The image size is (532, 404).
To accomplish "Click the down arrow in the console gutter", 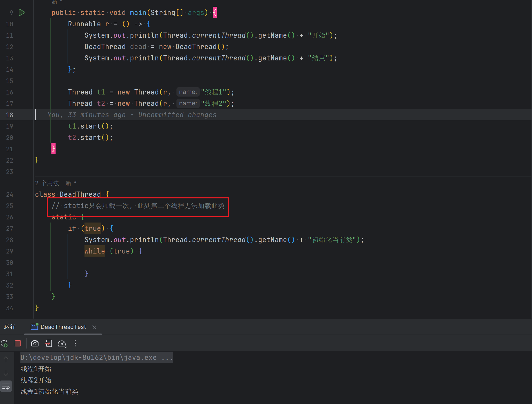I will tap(6, 373).
